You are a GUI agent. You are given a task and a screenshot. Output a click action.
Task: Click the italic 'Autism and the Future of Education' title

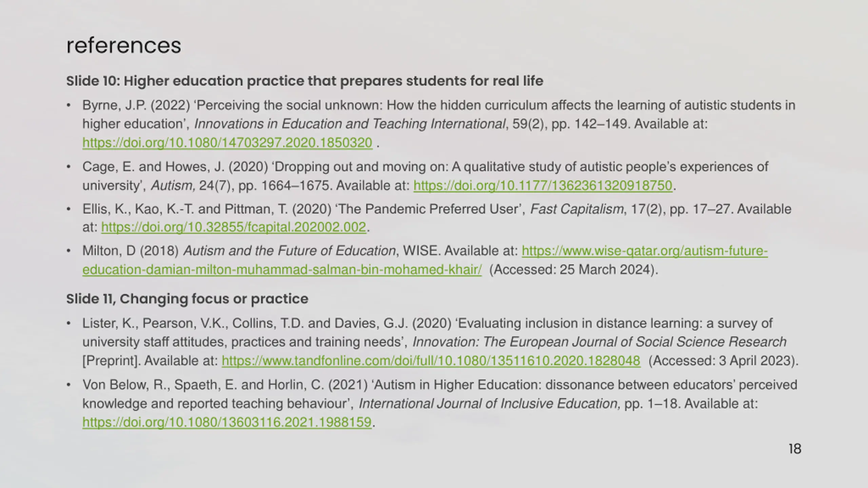tap(289, 251)
